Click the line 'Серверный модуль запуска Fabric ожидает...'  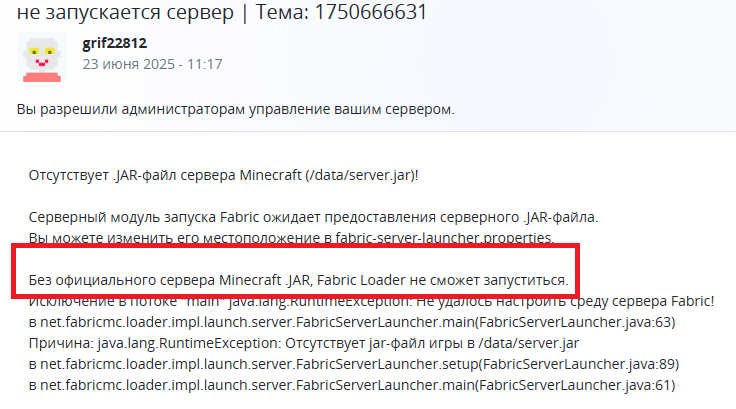click(314, 217)
